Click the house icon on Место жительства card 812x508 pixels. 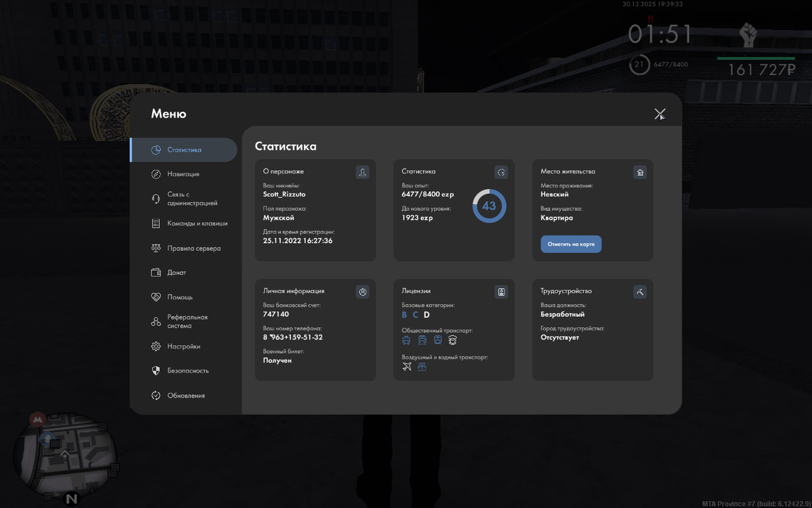(x=640, y=172)
